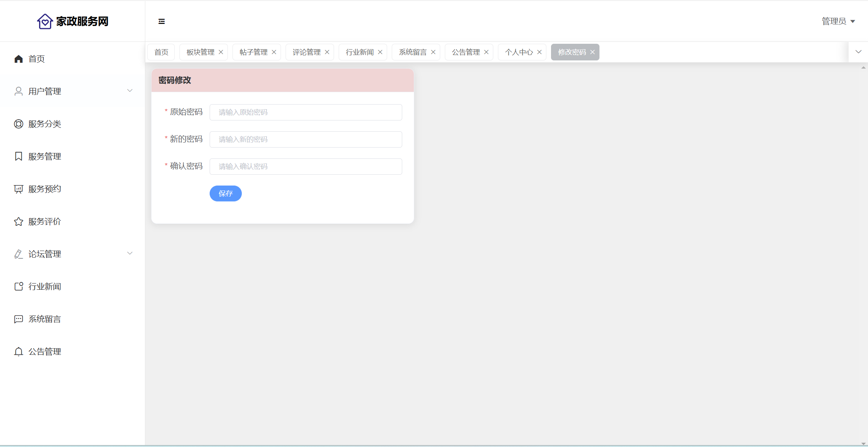
Task: Expand the 用户管理 submenu chevron
Action: click(130, 91)
